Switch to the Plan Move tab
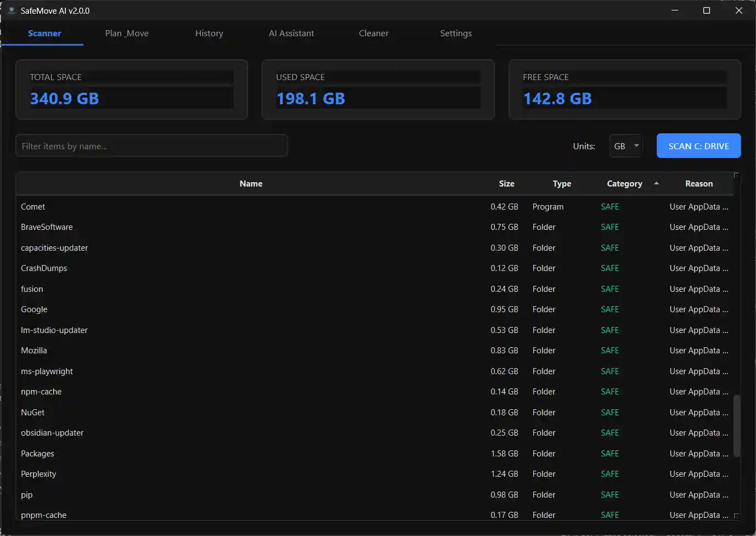Screen dimensions: 756x536 pos(127,33)
